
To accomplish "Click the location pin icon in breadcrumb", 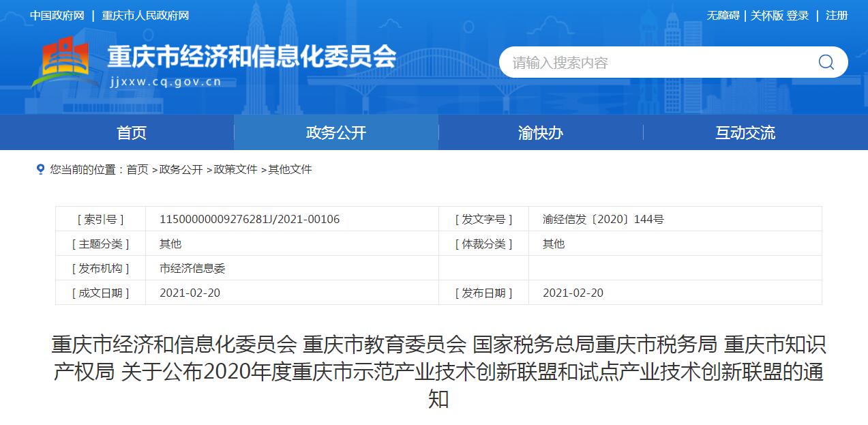I will point(40,169).
